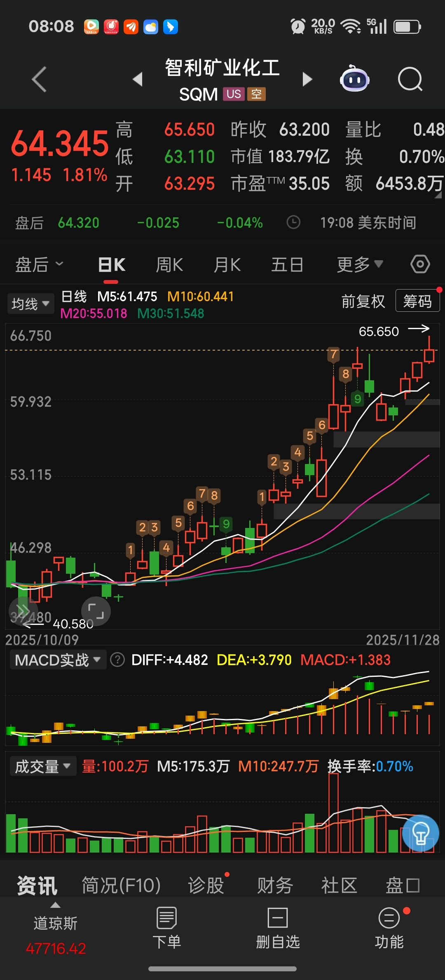Tap the tallest volume bar
This screenshot has height=980, width=445.
[333, 813]
